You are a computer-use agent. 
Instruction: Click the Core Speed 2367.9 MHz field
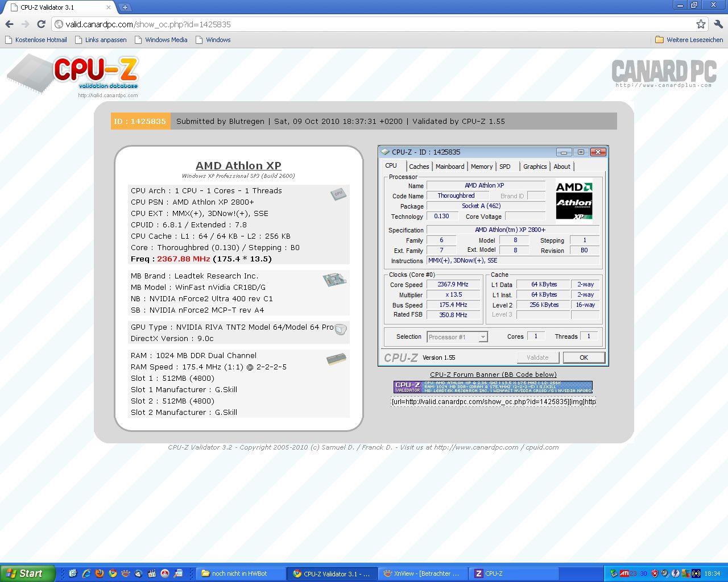point(453,284)
